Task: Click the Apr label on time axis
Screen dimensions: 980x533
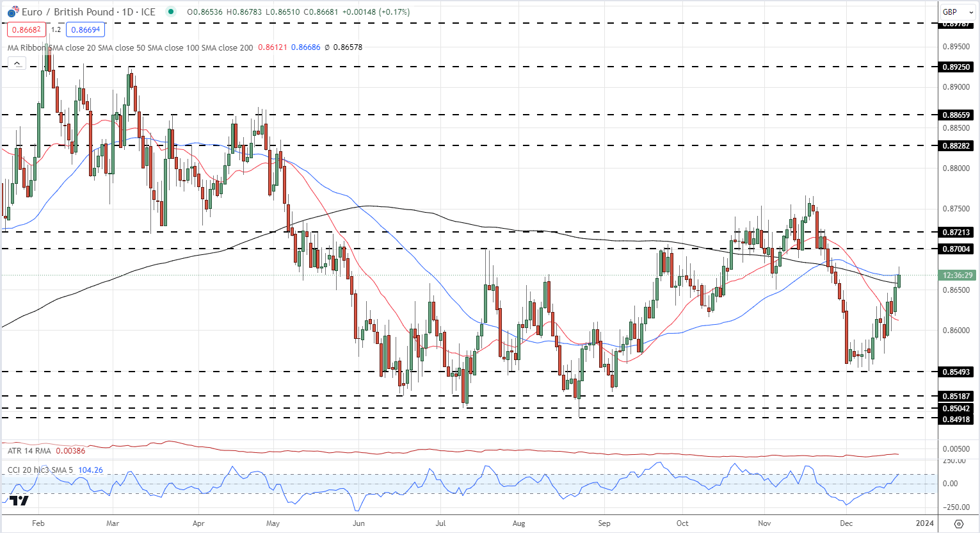Action: (198, 523)
